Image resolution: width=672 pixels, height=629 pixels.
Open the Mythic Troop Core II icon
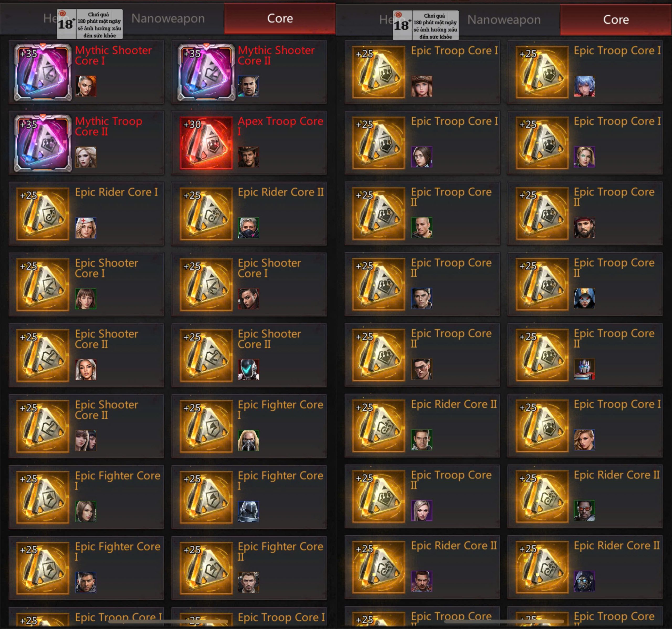(x=43, y=143)
